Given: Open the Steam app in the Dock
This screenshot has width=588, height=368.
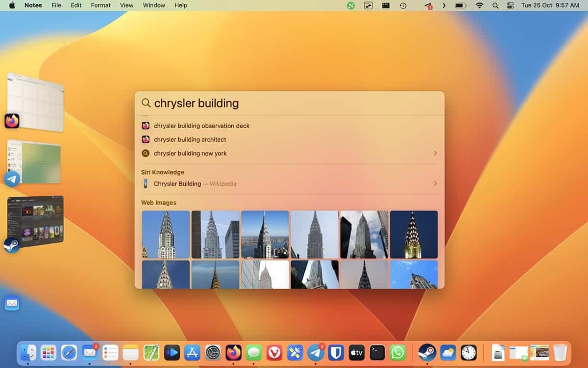Looking at the screenshot, I should (428, 352).
